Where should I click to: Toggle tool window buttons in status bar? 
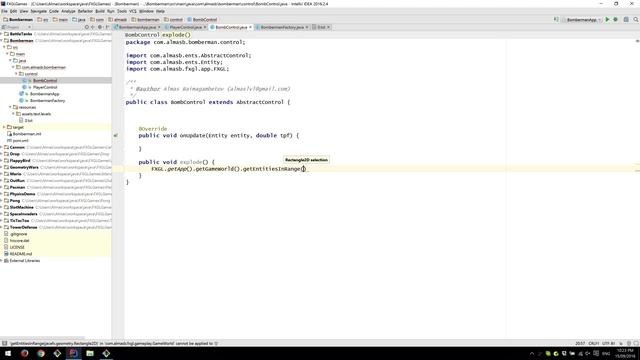[4, 343]
